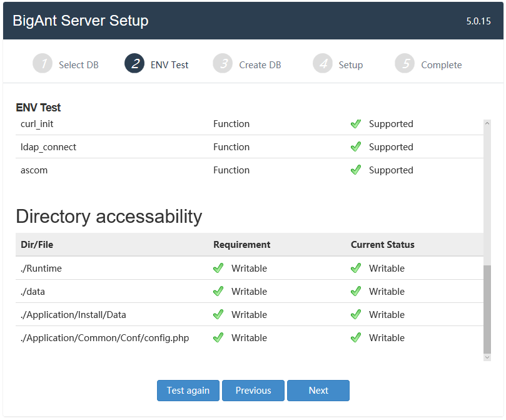Click the Current Status column header
Image resolution: width=506 pixels, height=420 pixels.
tap(382, 244)
